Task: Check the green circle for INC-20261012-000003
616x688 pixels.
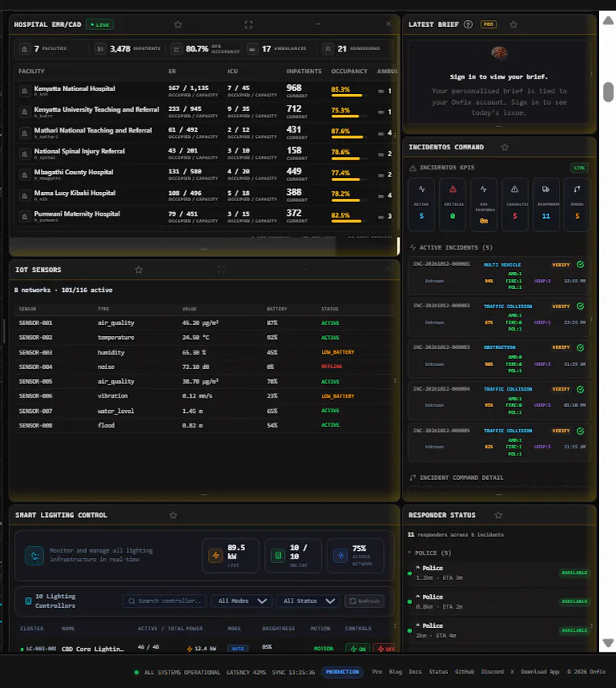Action: pos(581,347)
